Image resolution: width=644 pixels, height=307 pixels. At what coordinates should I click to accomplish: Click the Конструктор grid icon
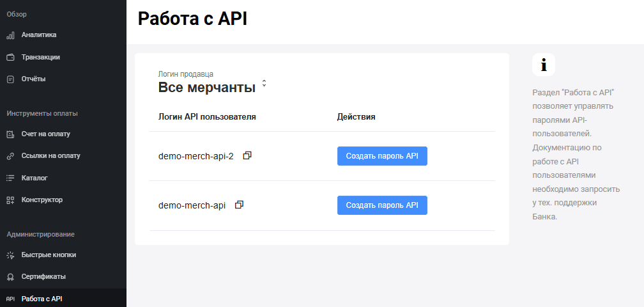pos(10,200)
